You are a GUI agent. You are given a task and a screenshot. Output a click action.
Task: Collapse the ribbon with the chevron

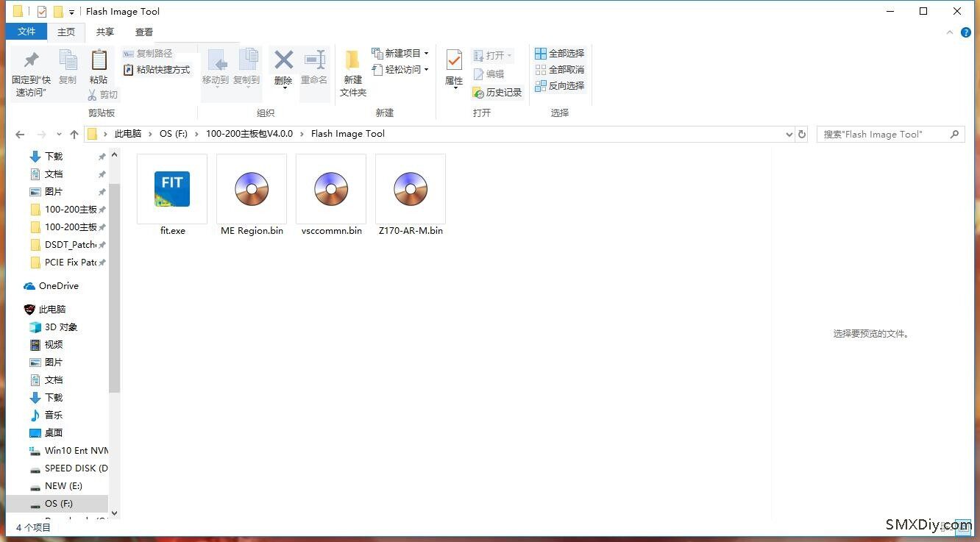pyautogui.click(x=950, y=32)
